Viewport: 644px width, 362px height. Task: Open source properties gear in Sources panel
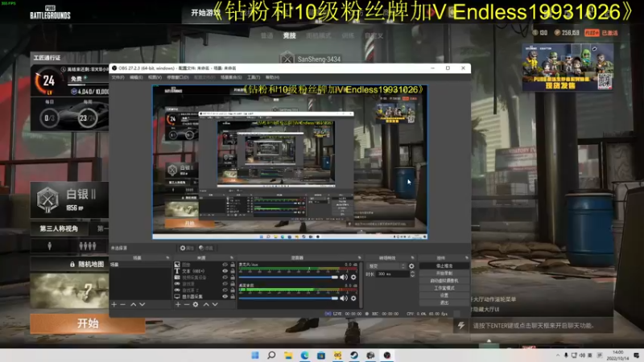point(196,305)
